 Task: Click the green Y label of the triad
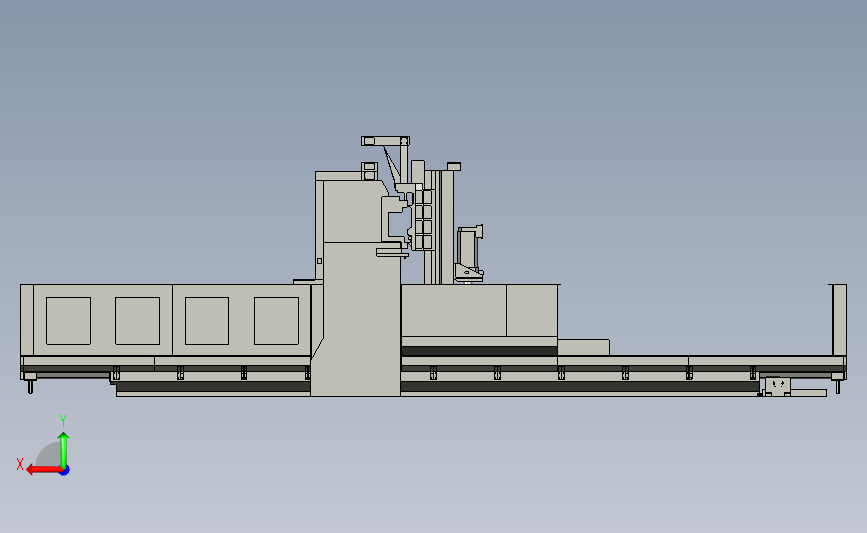coord(63,421)
